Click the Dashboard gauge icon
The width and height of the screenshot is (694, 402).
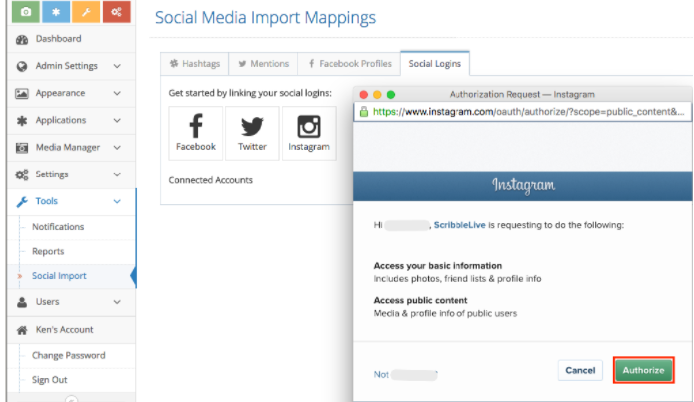22,40
